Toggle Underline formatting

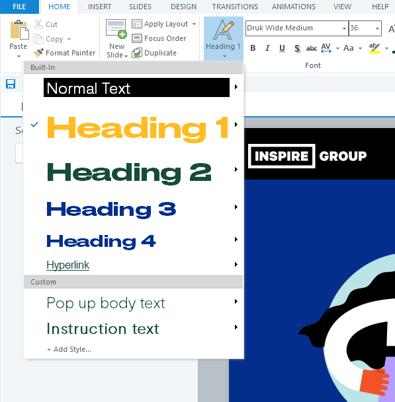(282, 48)
